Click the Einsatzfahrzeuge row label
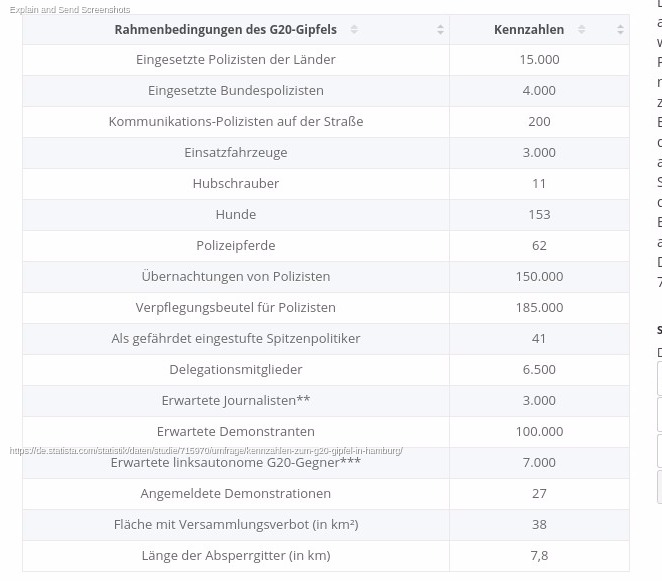Image resolution: width=662 pixels, height=581 pixels. [x=236, y=153]
